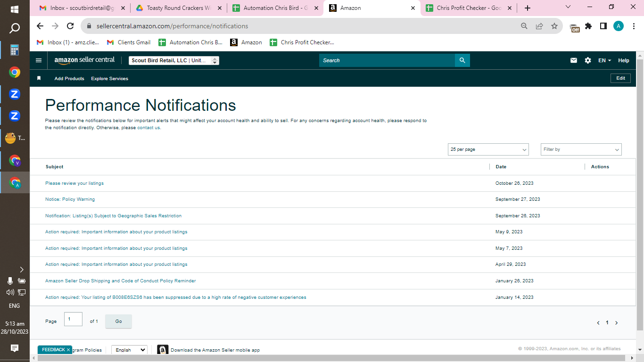Open the Clients Gmail bookmark
The height and width of the screenshot is (362, 644).
[129, 42]
